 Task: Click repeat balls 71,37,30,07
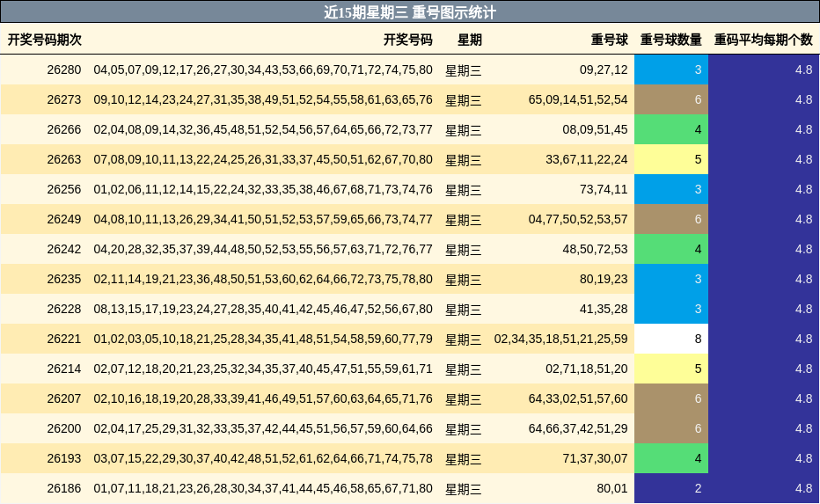tap(595, 458)
